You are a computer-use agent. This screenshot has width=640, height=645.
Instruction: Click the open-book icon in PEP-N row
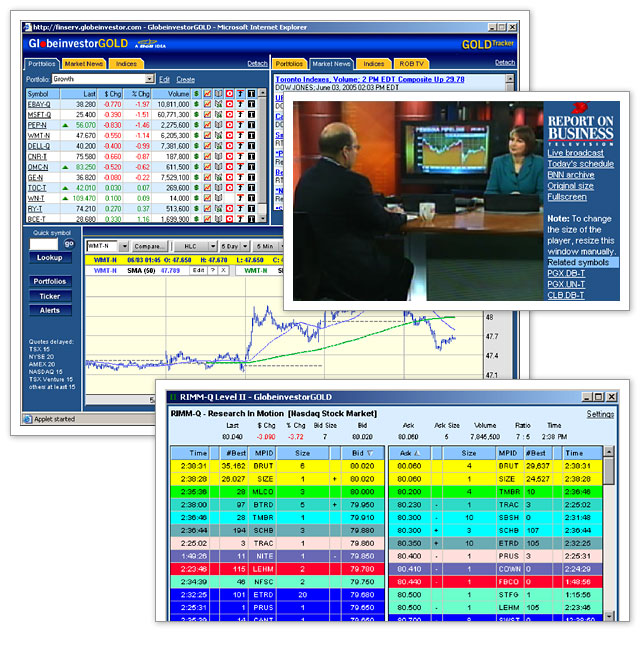218,125
